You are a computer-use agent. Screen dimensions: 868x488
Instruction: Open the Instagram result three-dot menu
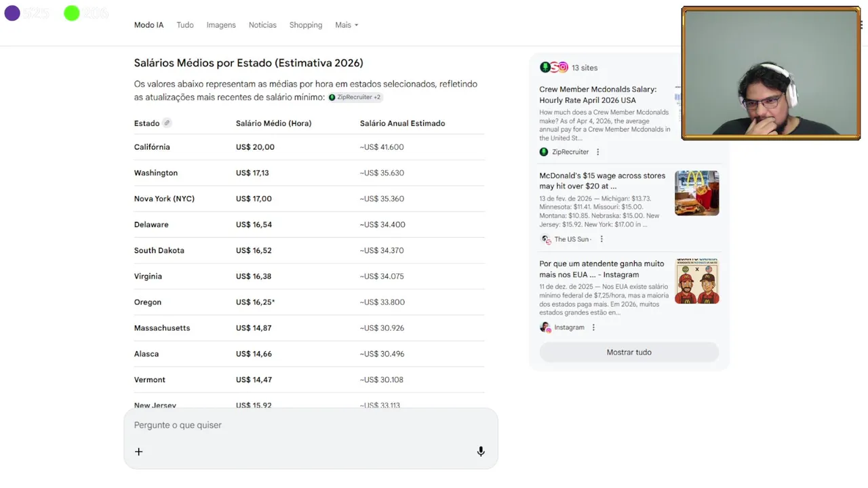click(593, 327)
